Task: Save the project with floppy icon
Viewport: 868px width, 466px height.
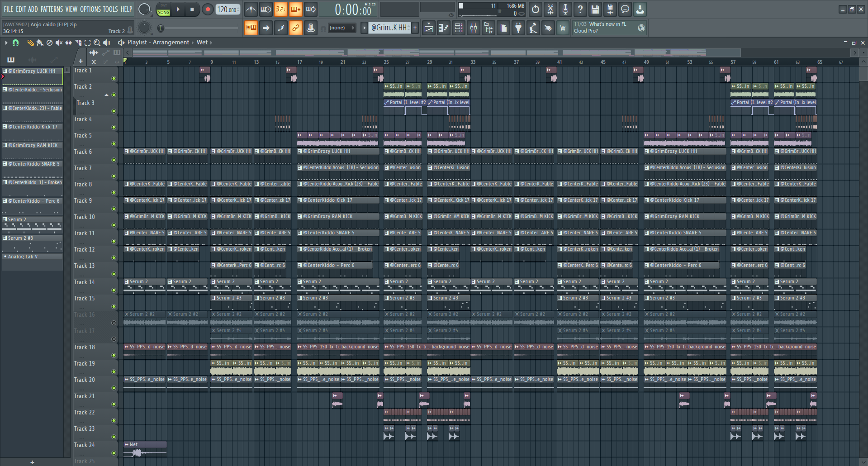Action: [x=595, y=9]
